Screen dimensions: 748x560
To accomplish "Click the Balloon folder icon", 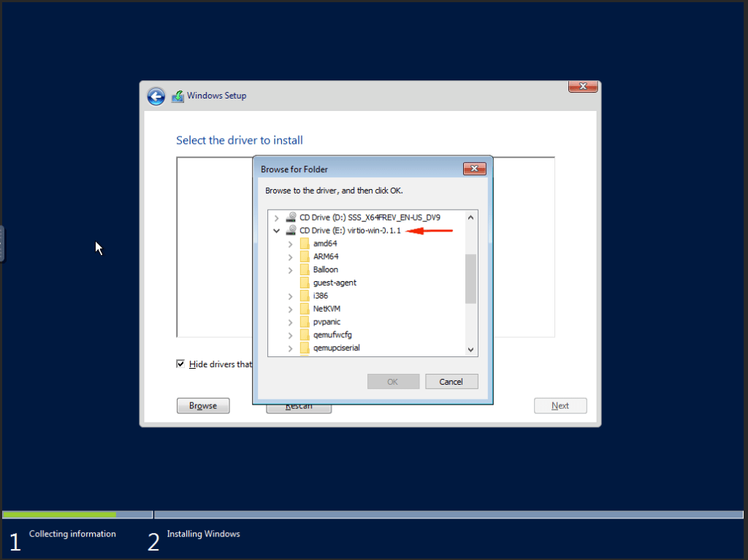I will coord(303,269).
